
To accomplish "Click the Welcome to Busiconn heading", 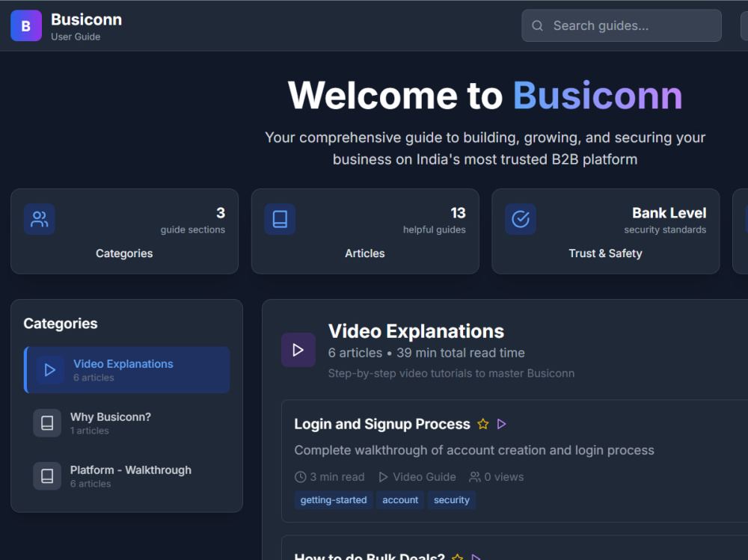I will click(x=485, y=96).
